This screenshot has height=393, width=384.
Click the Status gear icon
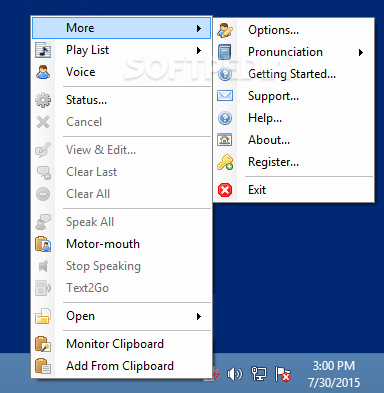pos(43,100)
